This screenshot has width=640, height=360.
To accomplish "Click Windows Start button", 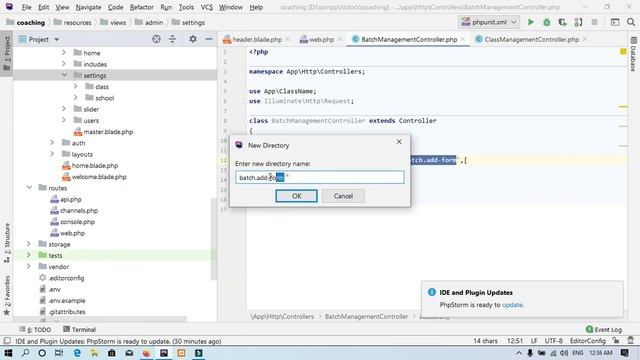I will tap(8, 353).
